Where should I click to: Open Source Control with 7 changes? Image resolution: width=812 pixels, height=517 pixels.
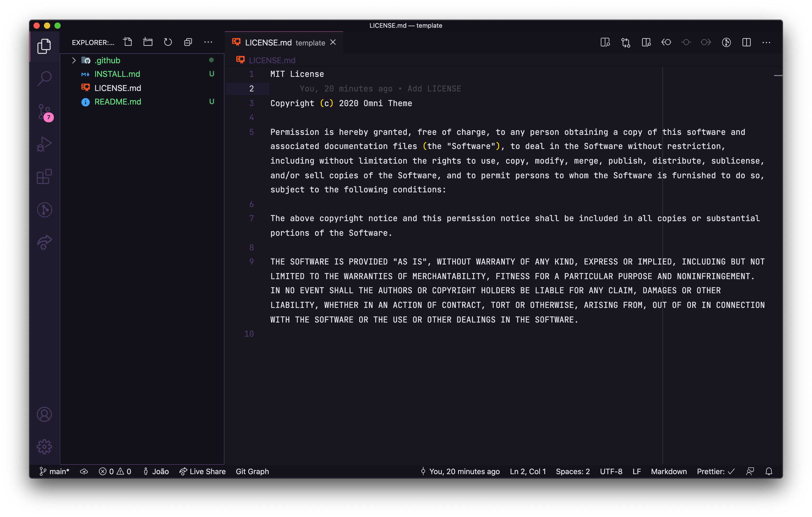(44, 112)
